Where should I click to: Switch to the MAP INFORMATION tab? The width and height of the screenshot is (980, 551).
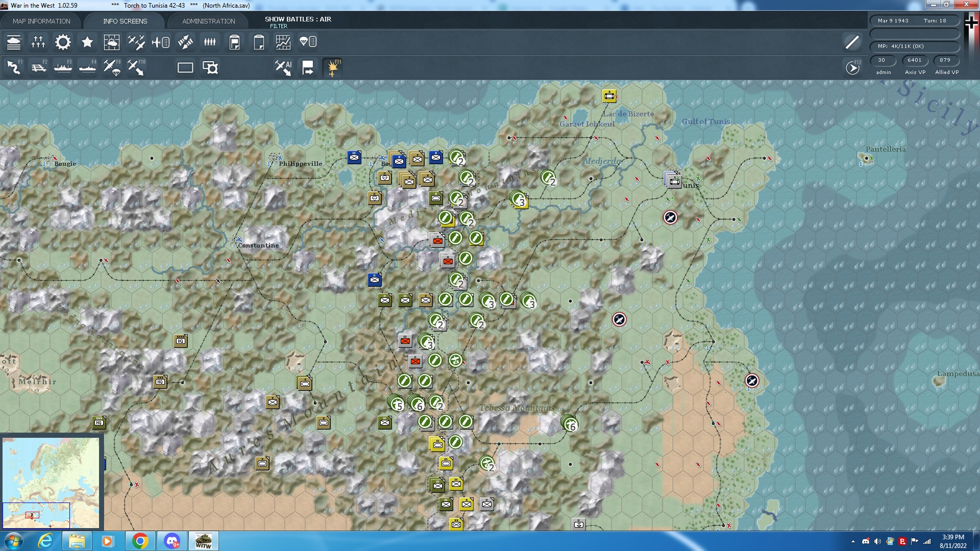tap(42, 21)
